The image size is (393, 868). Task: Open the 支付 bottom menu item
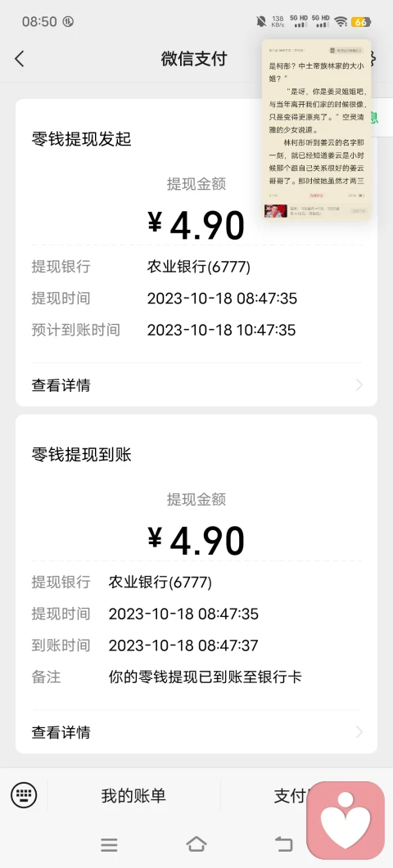click(x=291, y=795)
